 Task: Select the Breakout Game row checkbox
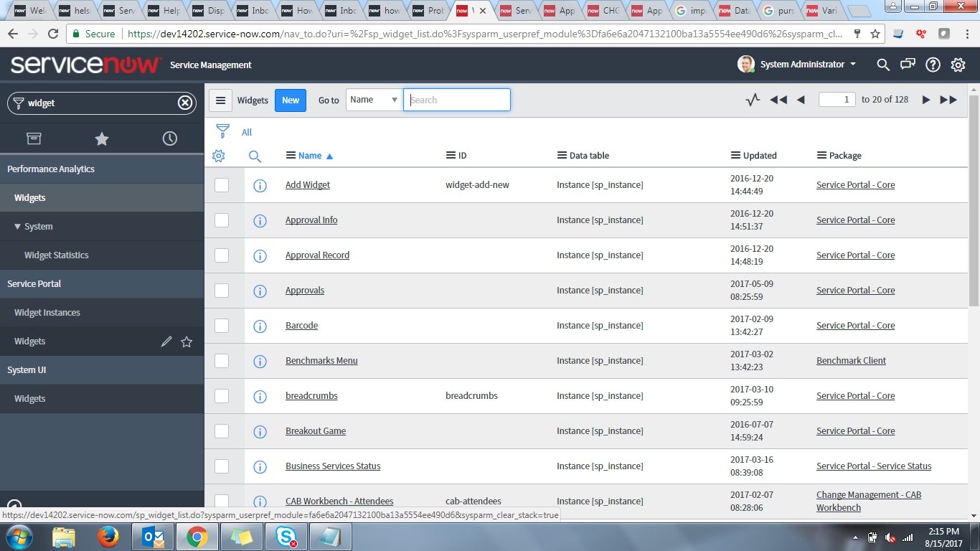(222, 431)
